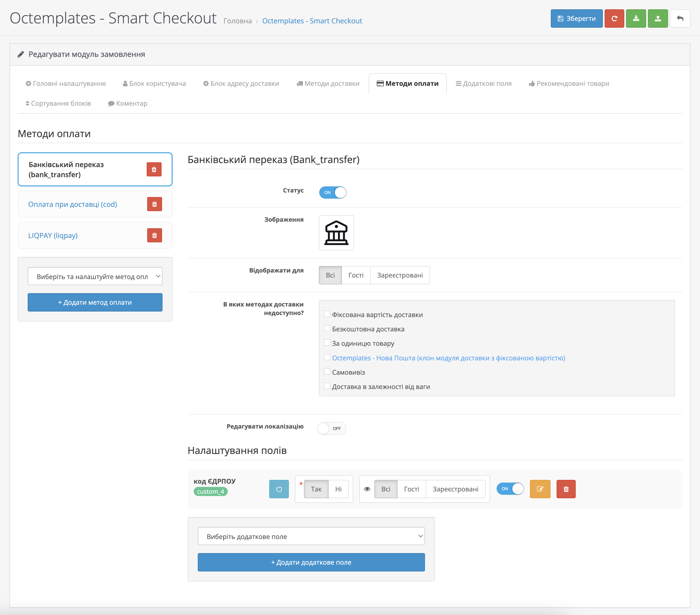Select Оплата при доставці (cod) method
This screenshot has width=700, height=615.
click(73, 204)
